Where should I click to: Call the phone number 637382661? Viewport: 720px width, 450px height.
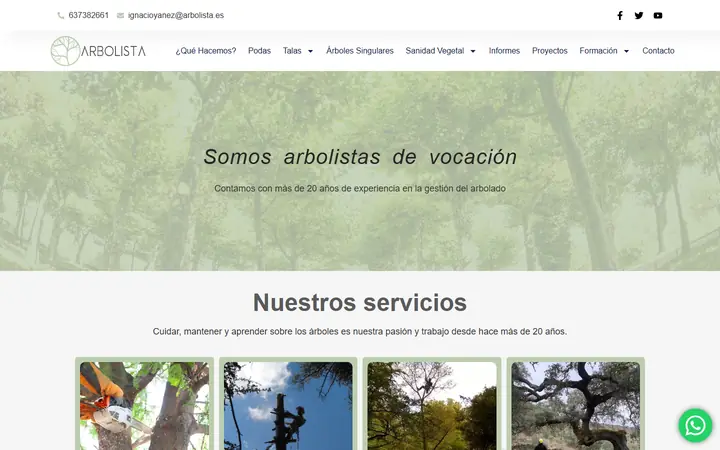coord(89,15)
